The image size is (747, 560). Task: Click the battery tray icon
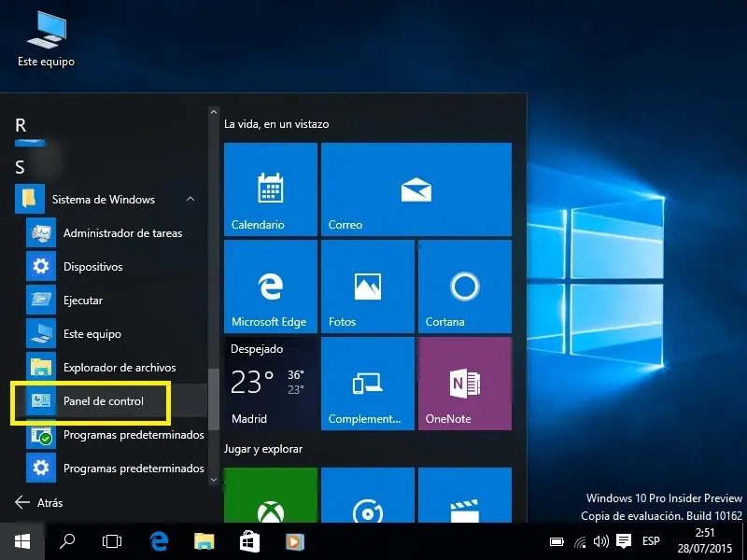(x=557, y=542)
